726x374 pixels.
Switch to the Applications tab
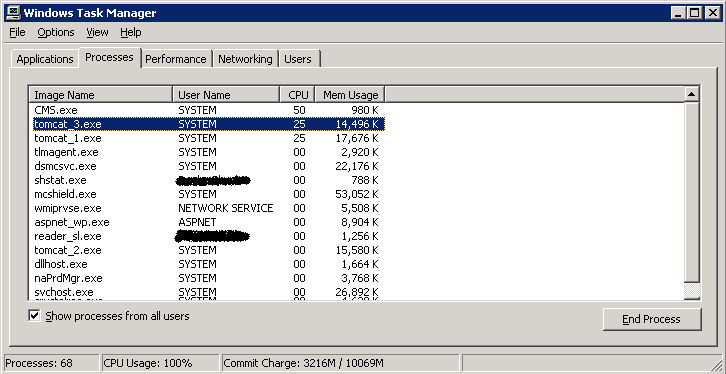pyautogui.click(x=45, y=59)
